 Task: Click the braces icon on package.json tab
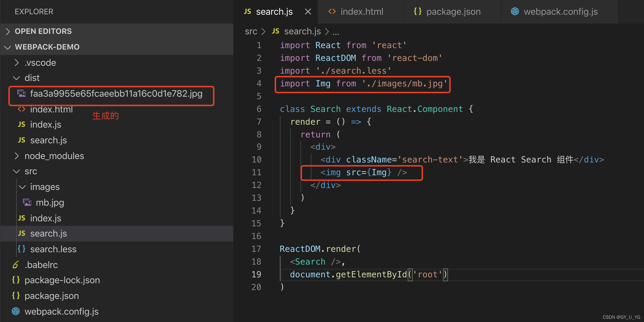(418, 11)
